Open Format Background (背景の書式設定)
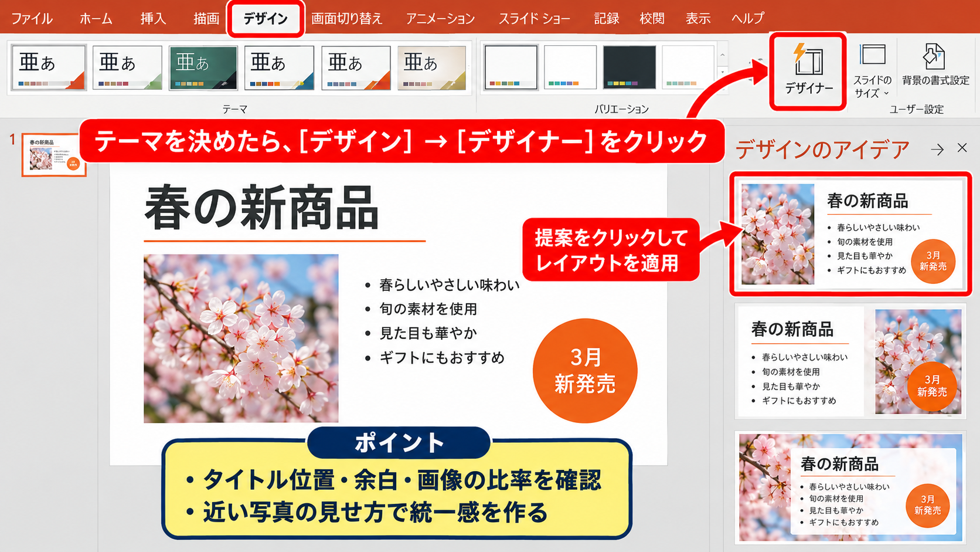980x552 pixels. click(x=935, y=65)
